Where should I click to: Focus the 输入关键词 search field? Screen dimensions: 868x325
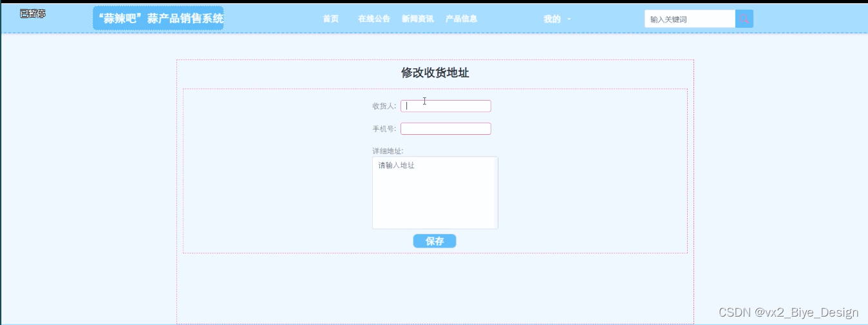pos(690,19)
